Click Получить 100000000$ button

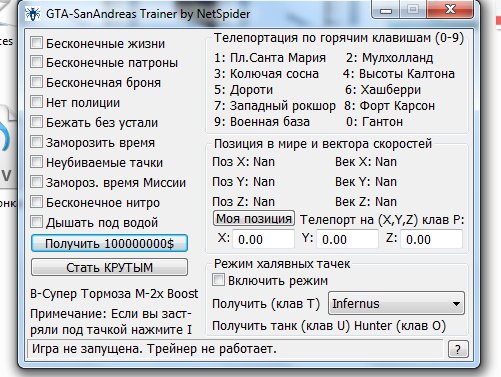109,243
